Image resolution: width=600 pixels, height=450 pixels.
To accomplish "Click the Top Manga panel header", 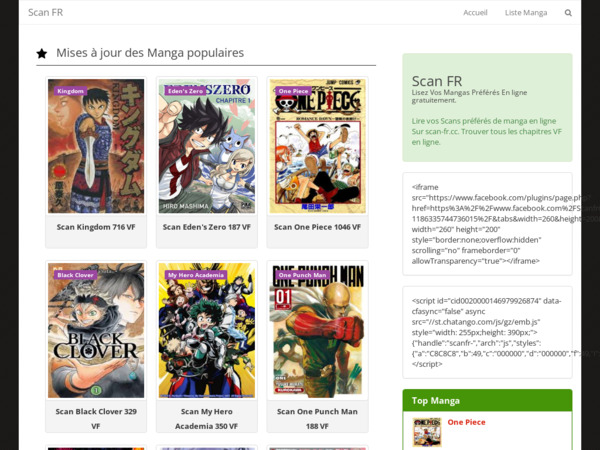I will click(487, 401).
